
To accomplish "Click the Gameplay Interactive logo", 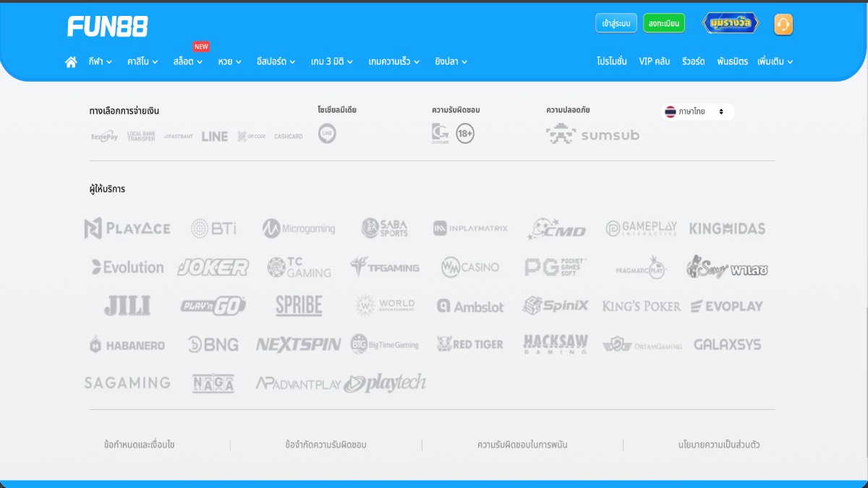I will tap(642, 228).
